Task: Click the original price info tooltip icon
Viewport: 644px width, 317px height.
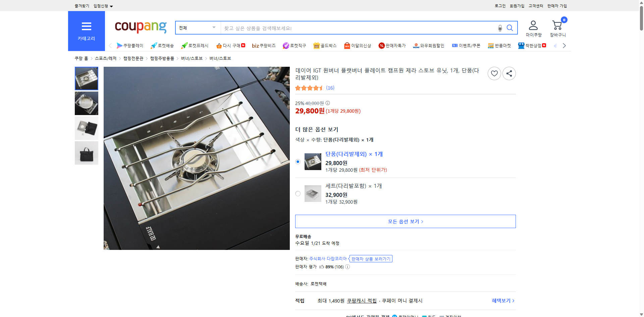Action: click(328, 103)
